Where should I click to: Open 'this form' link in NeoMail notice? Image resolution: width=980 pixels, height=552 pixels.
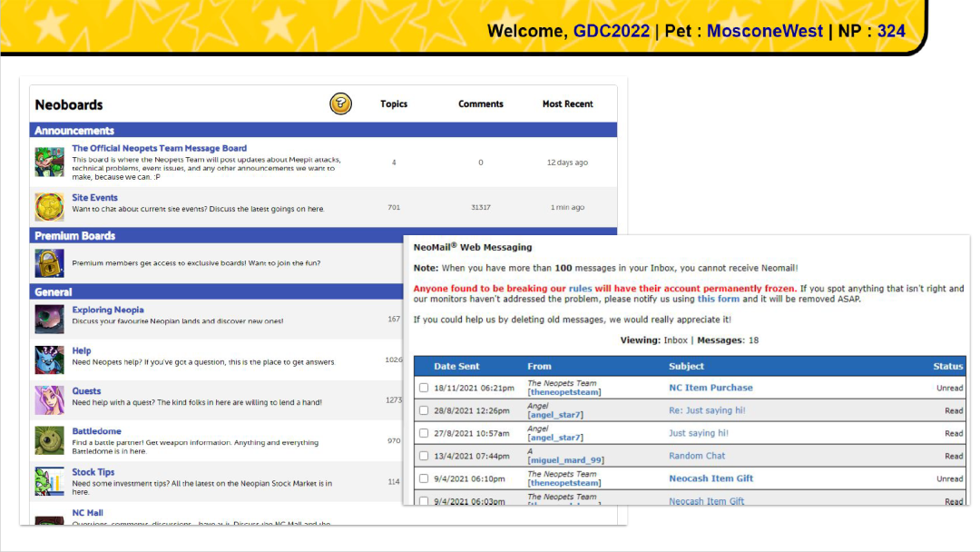pyautogui.click(x=718, y=299)
